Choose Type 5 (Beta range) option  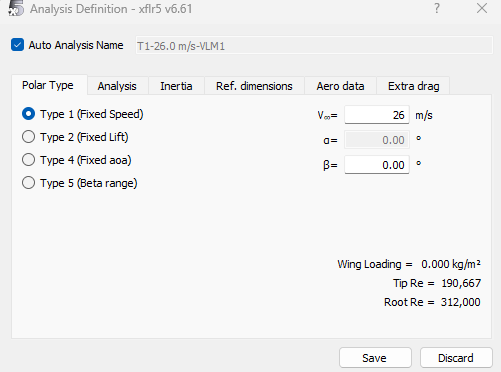29,183
